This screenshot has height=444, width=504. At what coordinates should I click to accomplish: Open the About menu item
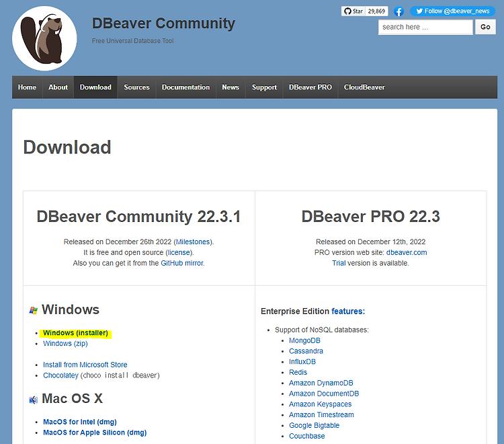(x=58, y=87)
